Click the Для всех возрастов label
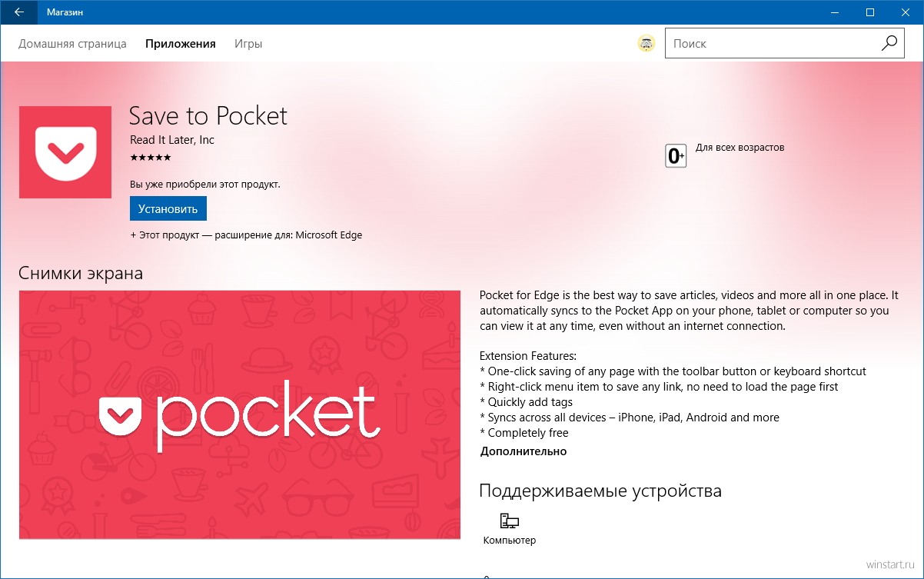 740,148
